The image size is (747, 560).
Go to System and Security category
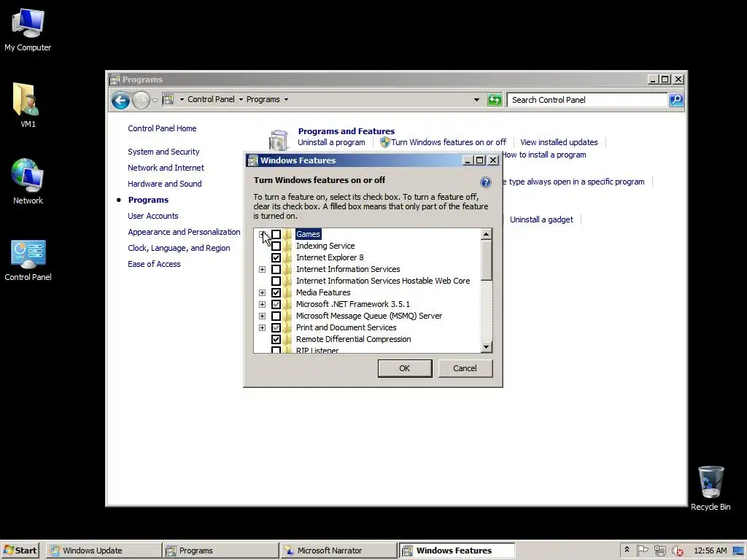pos(163,152)
